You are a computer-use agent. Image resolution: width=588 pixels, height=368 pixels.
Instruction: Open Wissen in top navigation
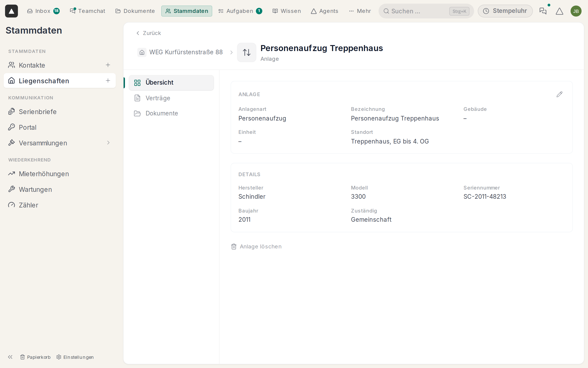click(287, 11)
